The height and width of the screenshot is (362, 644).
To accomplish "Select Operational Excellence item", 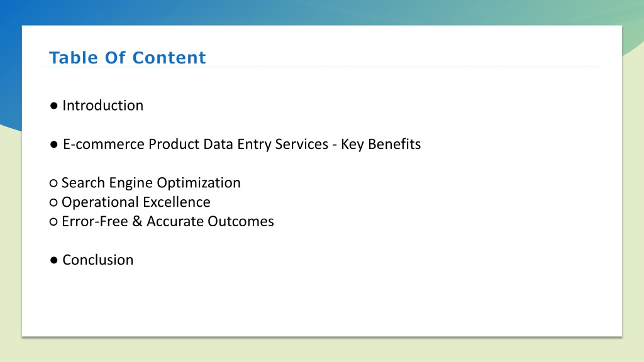I will pos(136,202).
